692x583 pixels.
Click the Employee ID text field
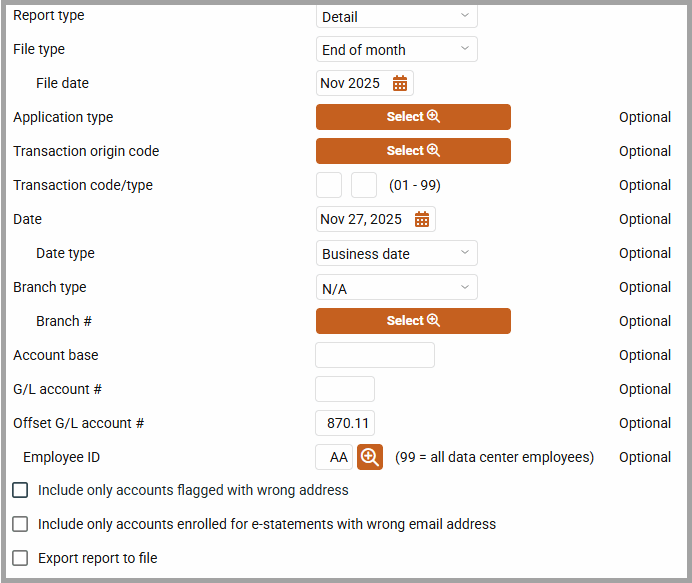pyautogui.click(x=334, y=457)
